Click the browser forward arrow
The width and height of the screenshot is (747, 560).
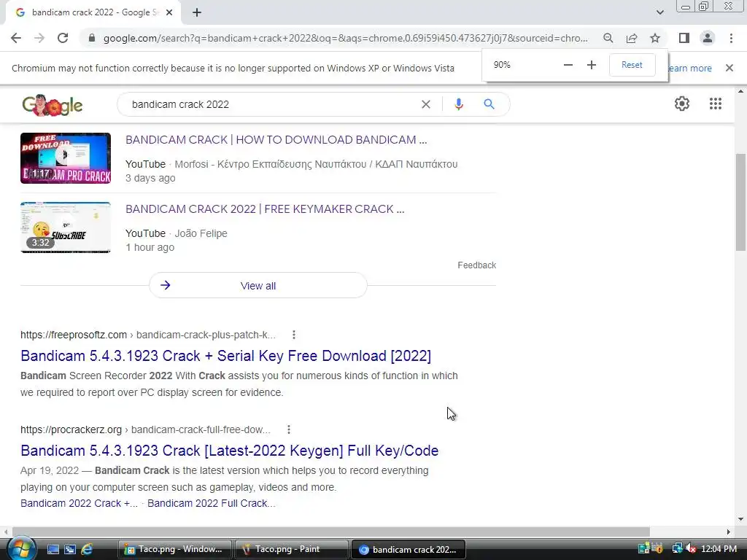tap(39, 38)
